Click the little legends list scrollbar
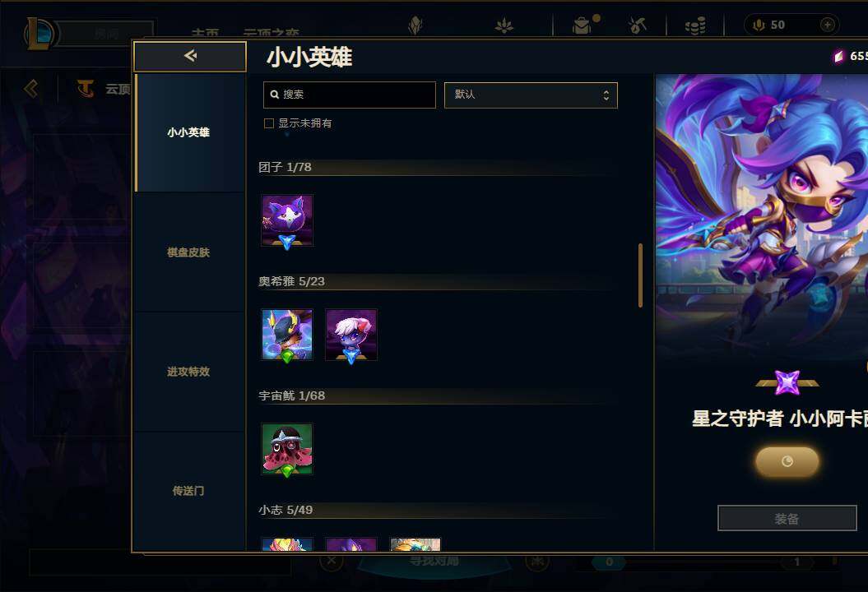The image size is (868, 592). point(640,275)
